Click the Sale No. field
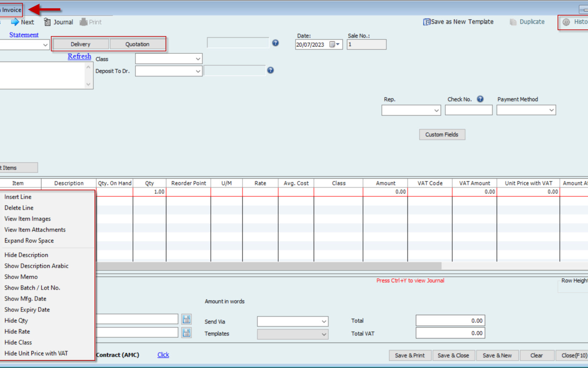Viewport: 588px width, 368px height. (x=366, y=44)
